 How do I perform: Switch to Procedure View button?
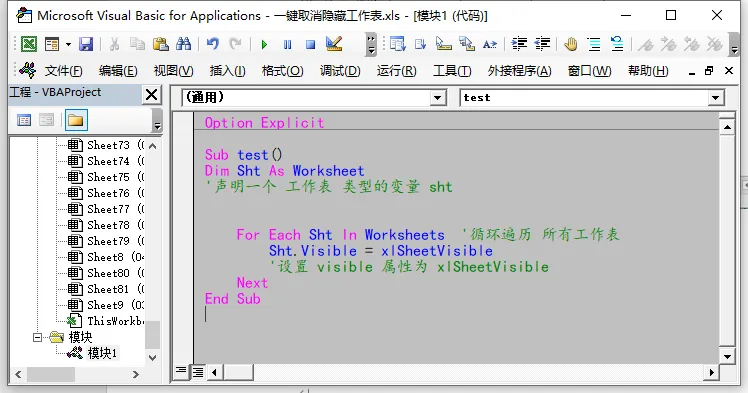181,371
